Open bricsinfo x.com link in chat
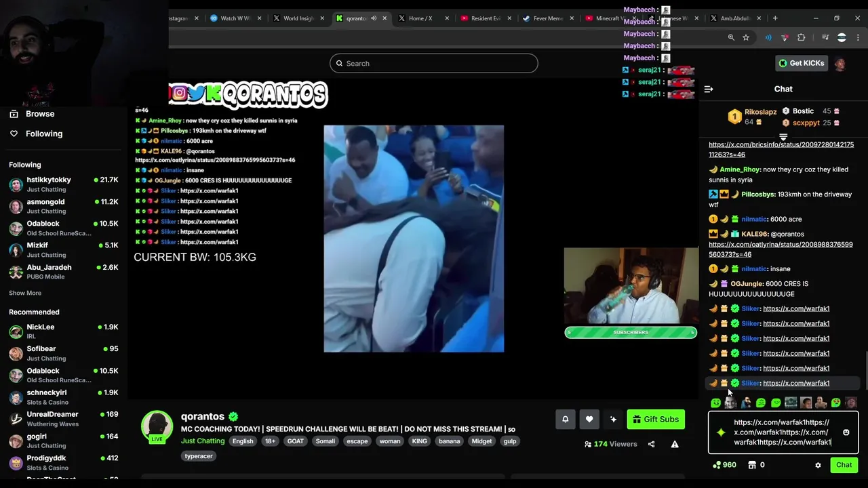This screenshot has width=868, height=488. point(781,149)
